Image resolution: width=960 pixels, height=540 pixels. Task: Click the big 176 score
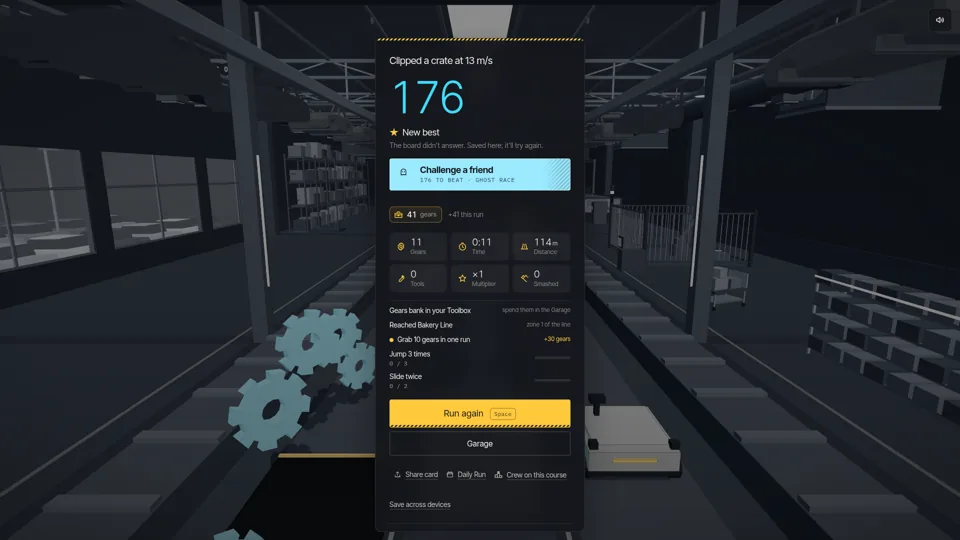coord(428,97)
